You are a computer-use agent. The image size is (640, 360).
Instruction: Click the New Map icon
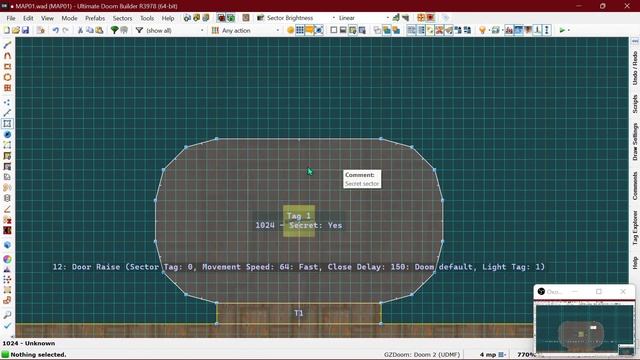tap(7, 30)
